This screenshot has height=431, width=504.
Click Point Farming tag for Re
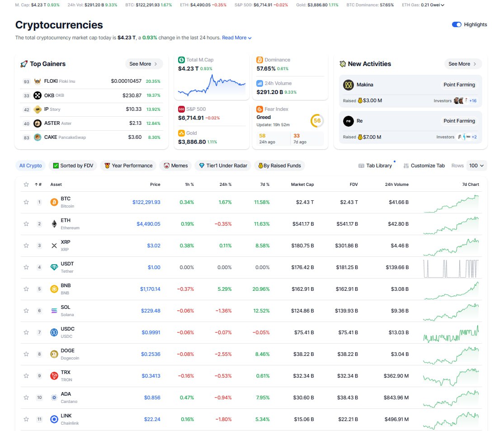[459, 121]
